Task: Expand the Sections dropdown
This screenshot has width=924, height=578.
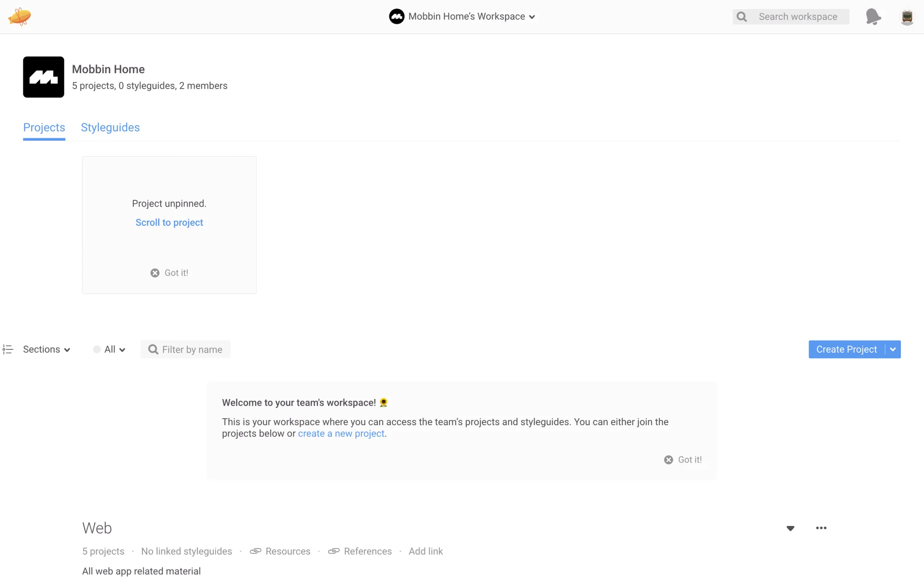Action: pos(47,350)
